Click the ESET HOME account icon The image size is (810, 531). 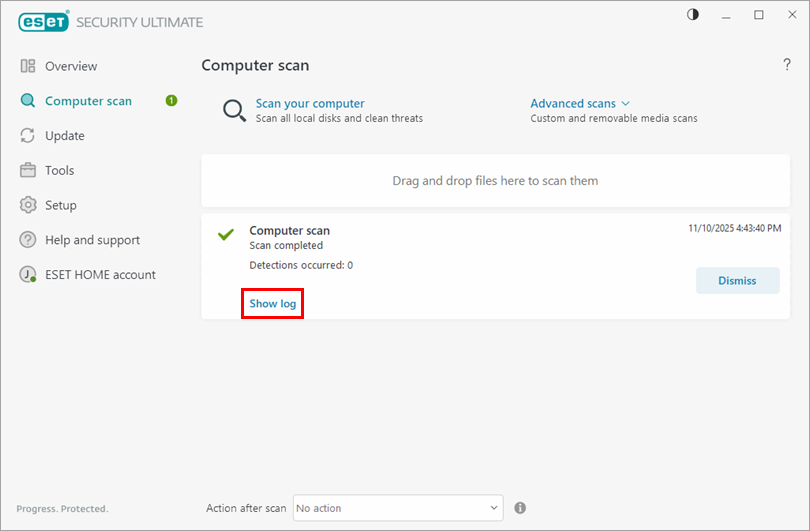tap(28, 275)
